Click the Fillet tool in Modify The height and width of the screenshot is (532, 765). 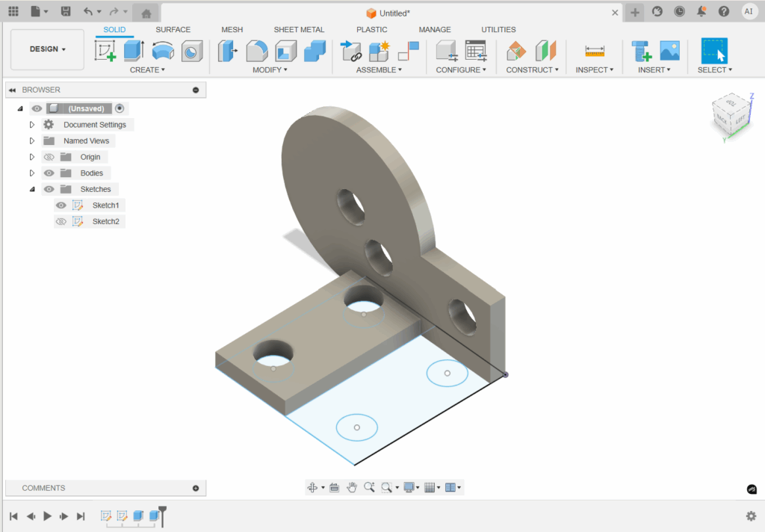257,51
